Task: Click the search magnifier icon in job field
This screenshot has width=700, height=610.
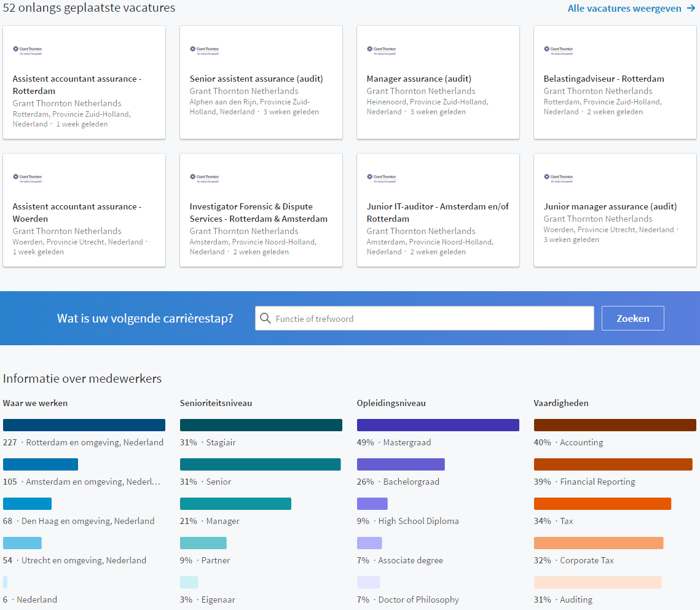Action: point(265,318)
